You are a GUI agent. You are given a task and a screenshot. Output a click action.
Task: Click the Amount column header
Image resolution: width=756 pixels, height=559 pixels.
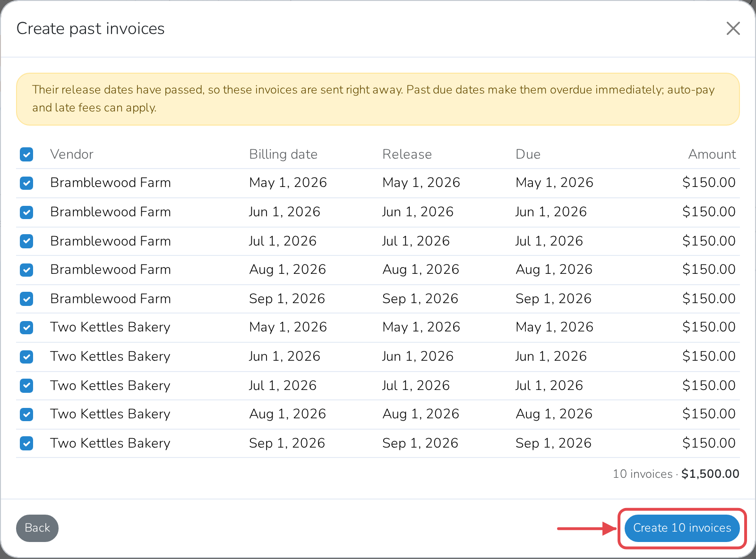click(712, 154)
